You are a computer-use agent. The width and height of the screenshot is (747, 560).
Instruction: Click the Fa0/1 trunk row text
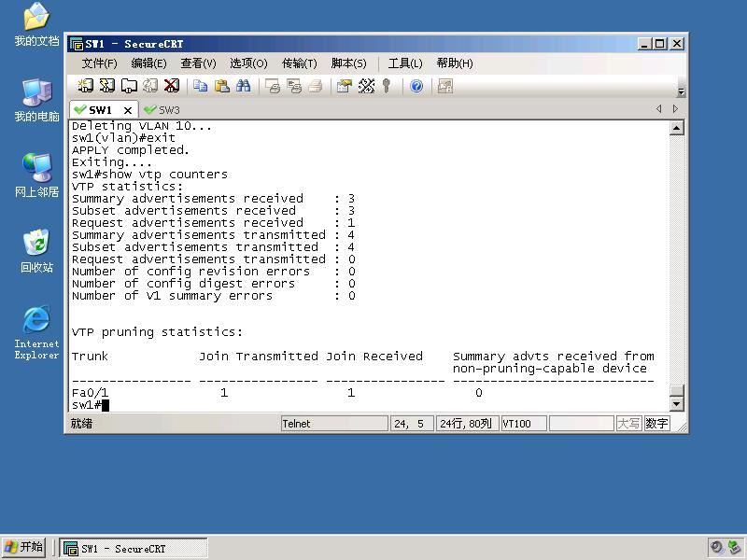point(90,393)
